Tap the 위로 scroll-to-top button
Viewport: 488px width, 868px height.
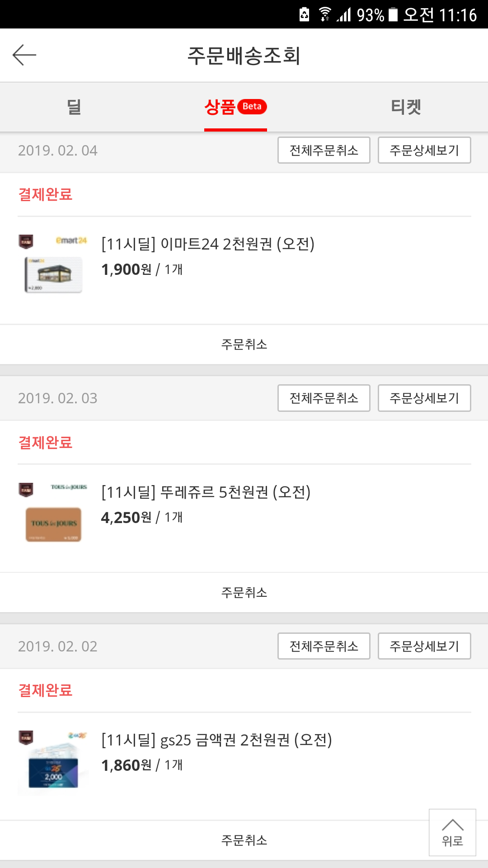[452, 832]
